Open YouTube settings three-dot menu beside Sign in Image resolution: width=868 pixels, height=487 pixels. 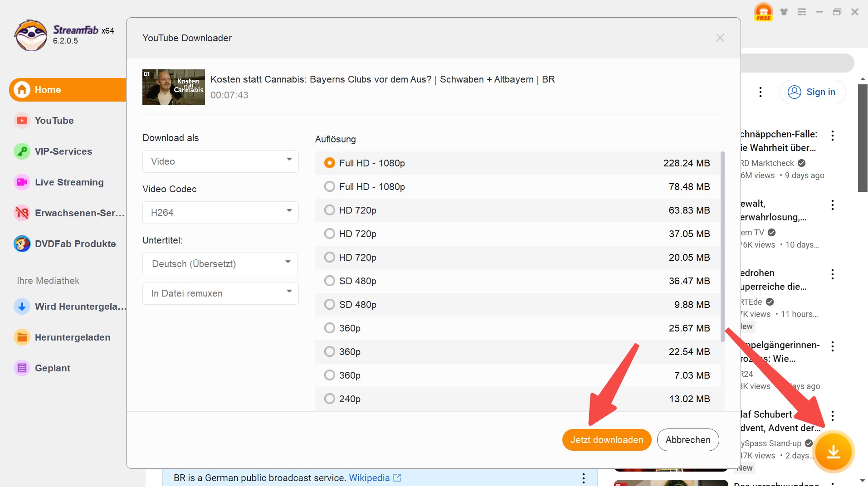click(761, 92)
